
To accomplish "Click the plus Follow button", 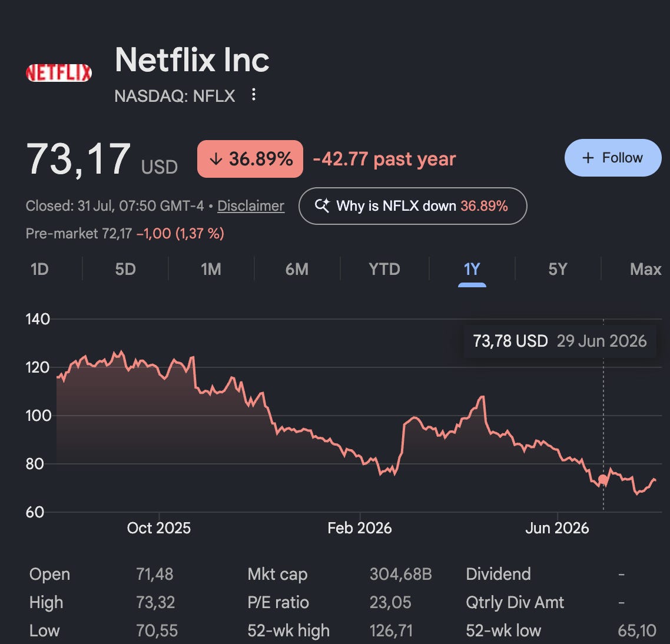I will point(613,158).
